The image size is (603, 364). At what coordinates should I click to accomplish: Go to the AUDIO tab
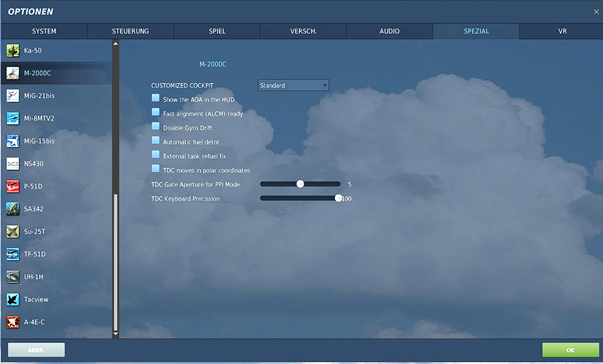390,31
